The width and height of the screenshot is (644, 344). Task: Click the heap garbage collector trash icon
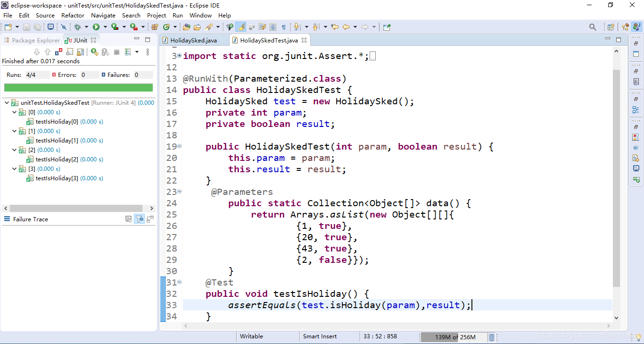coord(492,337)
